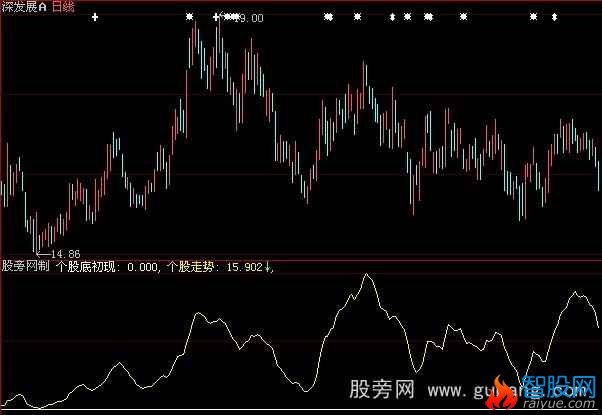The height and width of the screenshot is (415, 602).
Task: Click the green down arrow after 15.902
Action: pyautogui.click(x=268, y=266)
